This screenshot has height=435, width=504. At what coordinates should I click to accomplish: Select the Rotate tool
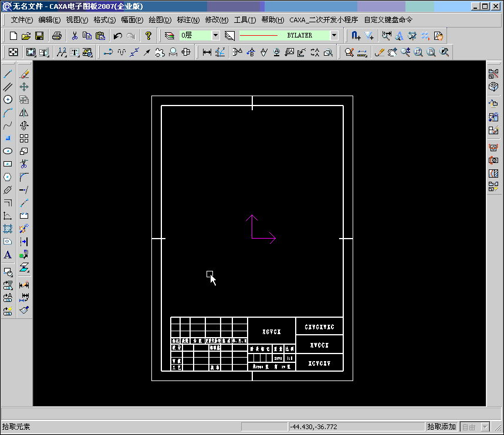click(x=24, y=125)
